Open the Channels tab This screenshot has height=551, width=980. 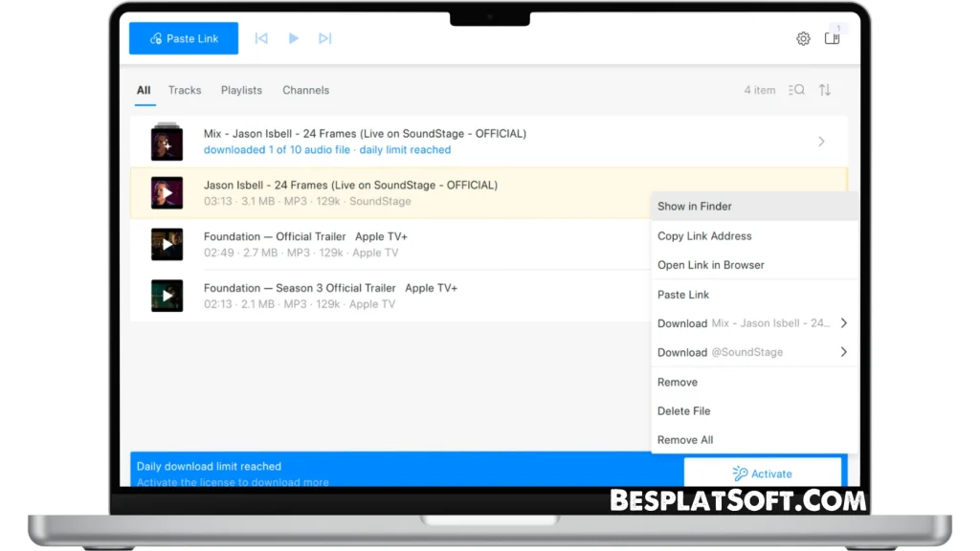tap(305, 90)
